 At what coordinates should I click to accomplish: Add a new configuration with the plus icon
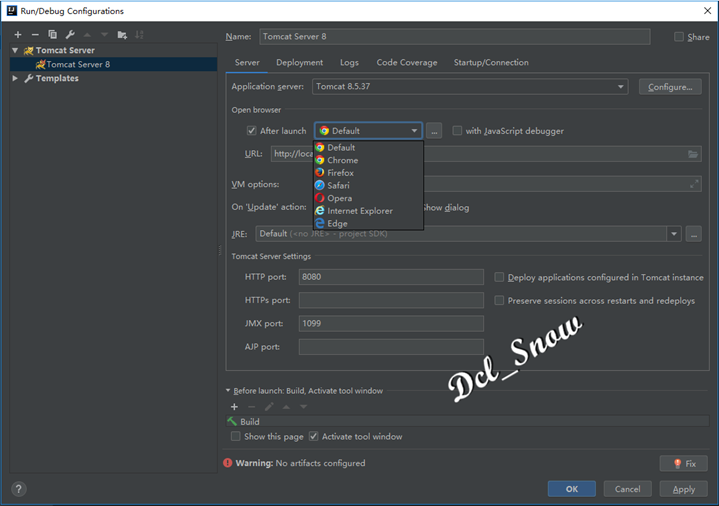click(x=18, y=35)
